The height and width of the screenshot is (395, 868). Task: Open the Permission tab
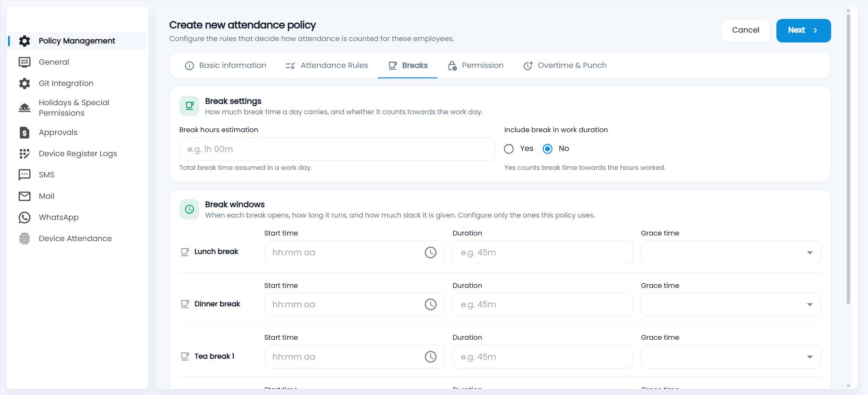click(476, 66)
